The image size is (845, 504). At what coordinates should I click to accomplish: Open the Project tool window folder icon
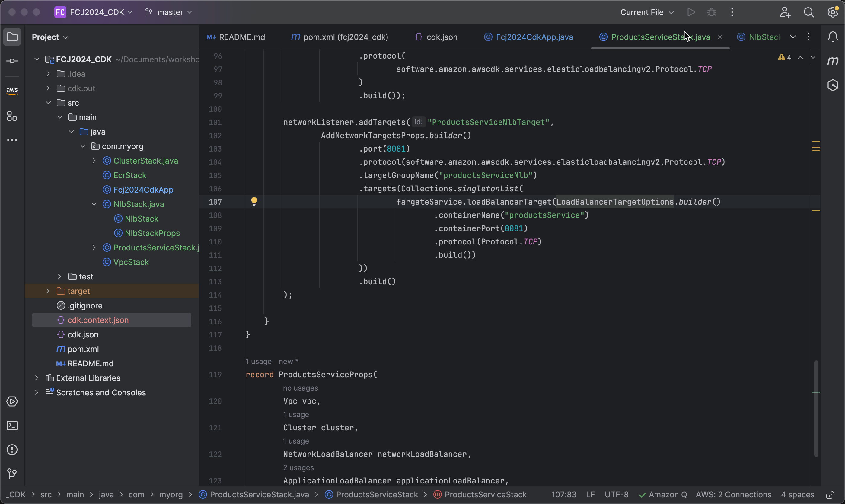point(12,37)
